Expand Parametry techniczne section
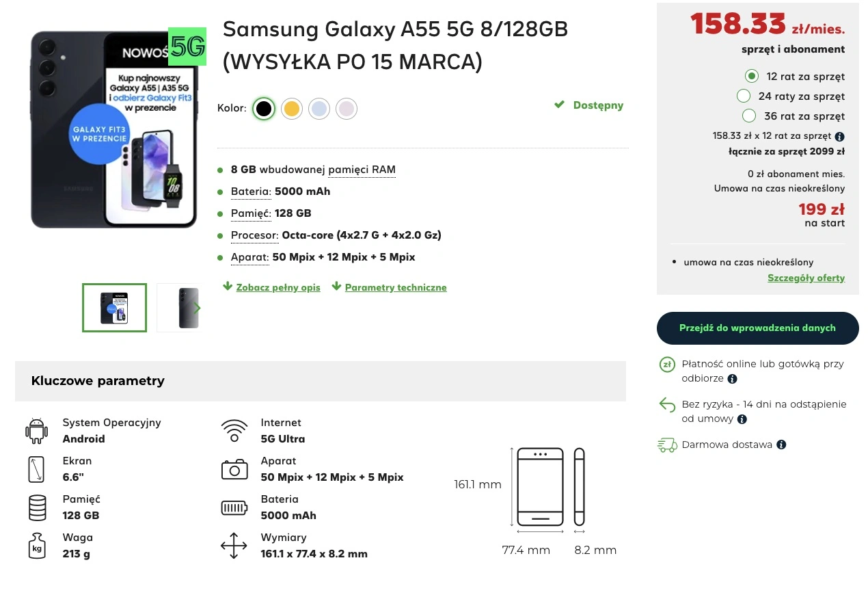868x595 pixels. 389,287
